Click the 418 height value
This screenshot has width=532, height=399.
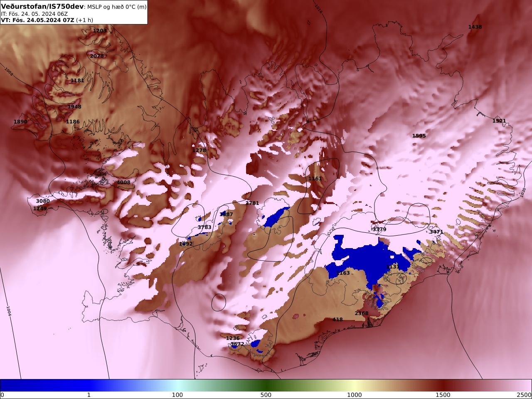tap(337, 320)
